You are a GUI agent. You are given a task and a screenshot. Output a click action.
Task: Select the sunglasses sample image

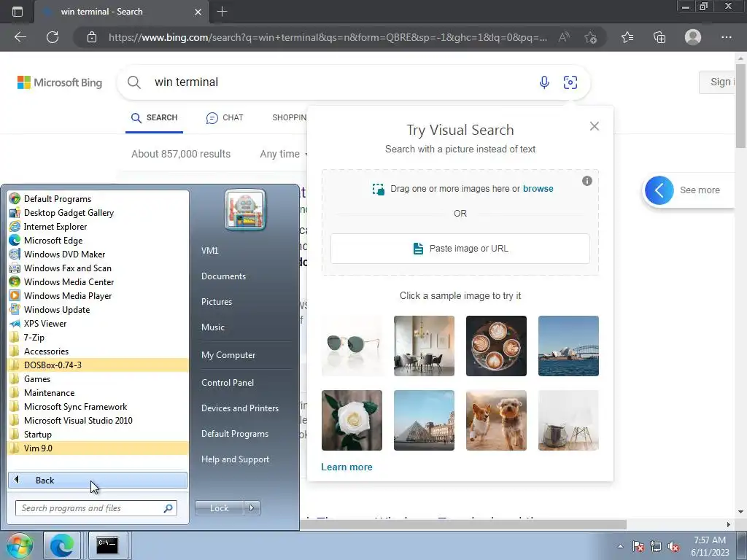point(352,346)
